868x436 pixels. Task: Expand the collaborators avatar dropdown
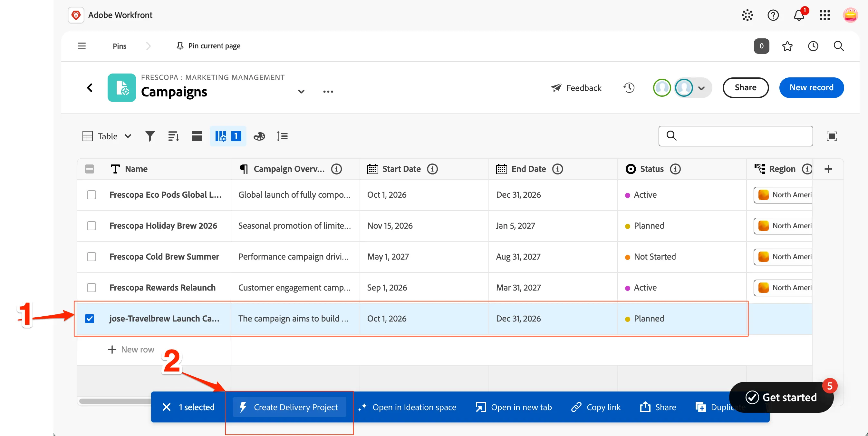point(701,88)
